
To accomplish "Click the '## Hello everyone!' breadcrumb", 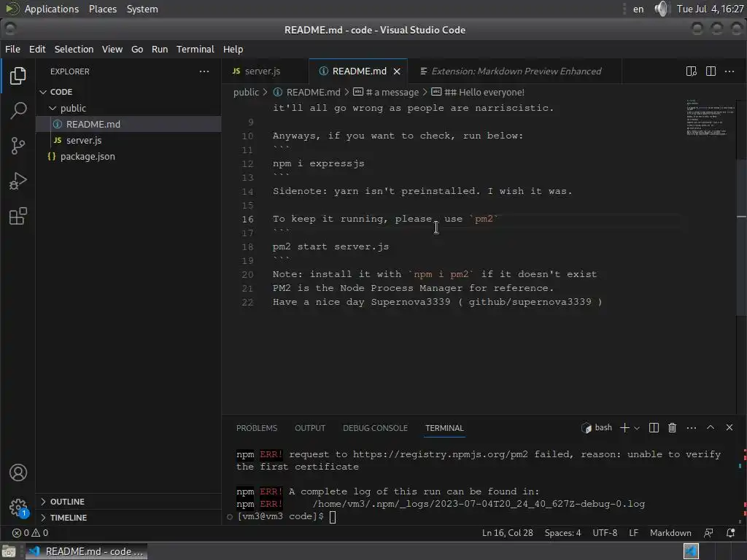I will [x=478, y=93].
